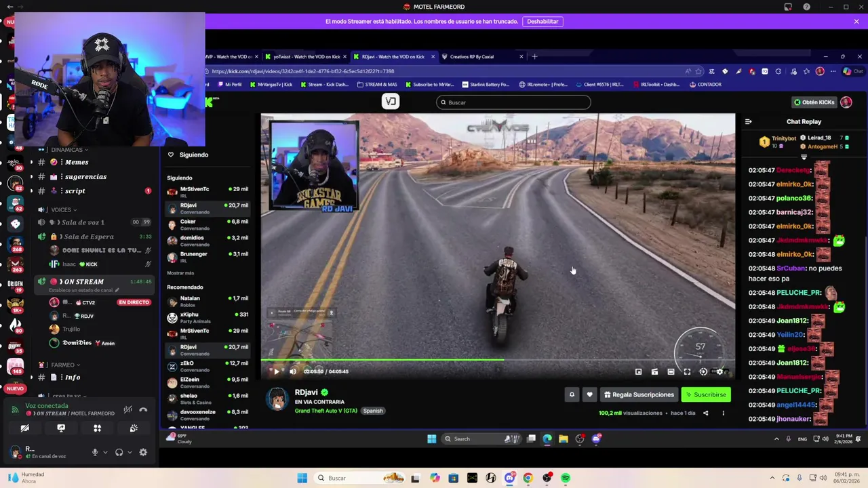Open Discord user settings gear

pos(143,453)
